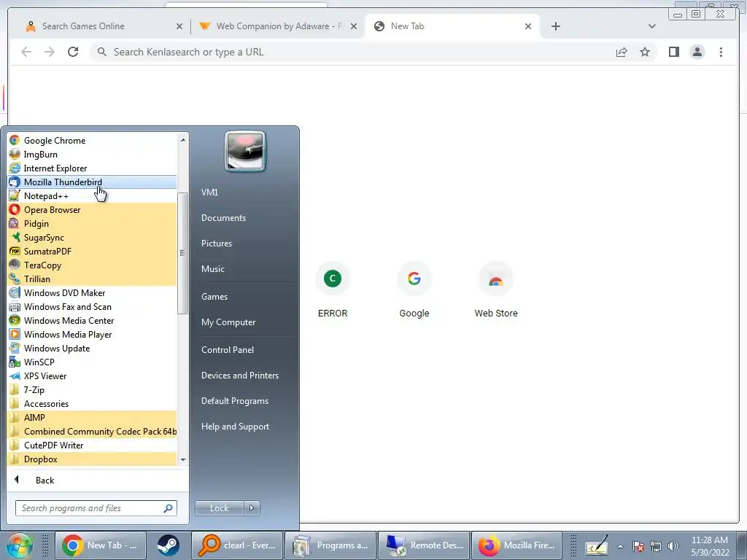The image size is (747, 560).
Task: Bookmark this tab with the star icon
Action: pos(645,52)
